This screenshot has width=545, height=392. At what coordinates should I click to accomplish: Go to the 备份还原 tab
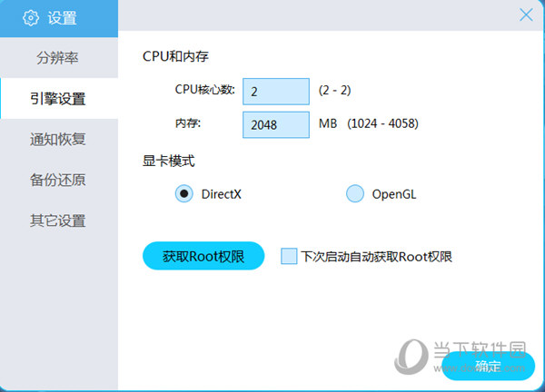coord(59,180)
